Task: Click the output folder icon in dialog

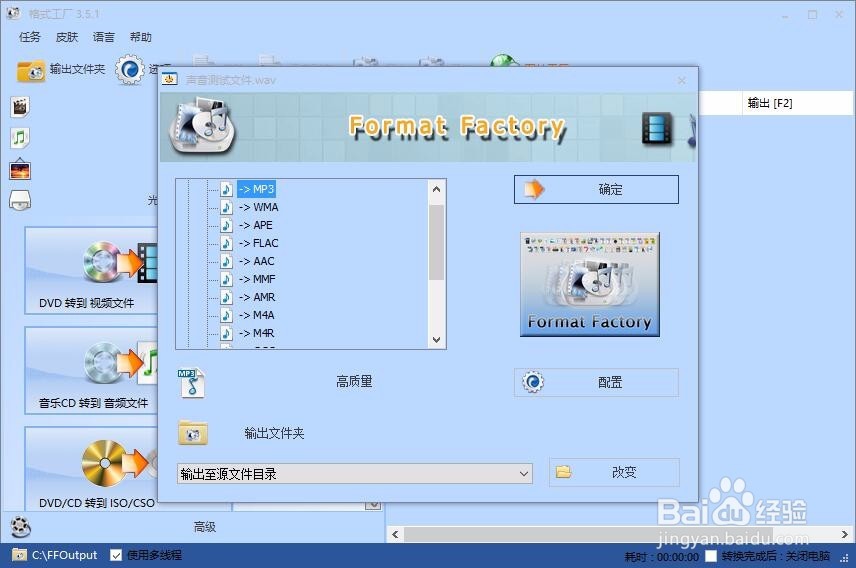Action: coord(193,433)
